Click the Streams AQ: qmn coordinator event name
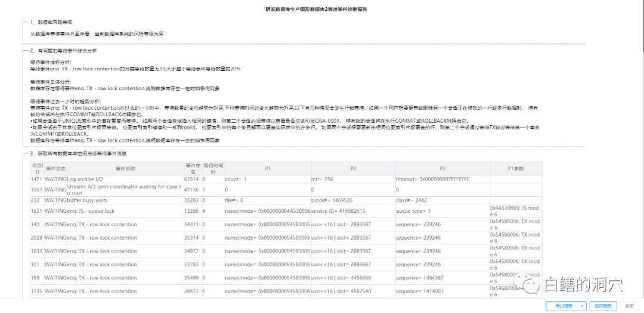The image size is (644, 313). [x=123, y=190]
